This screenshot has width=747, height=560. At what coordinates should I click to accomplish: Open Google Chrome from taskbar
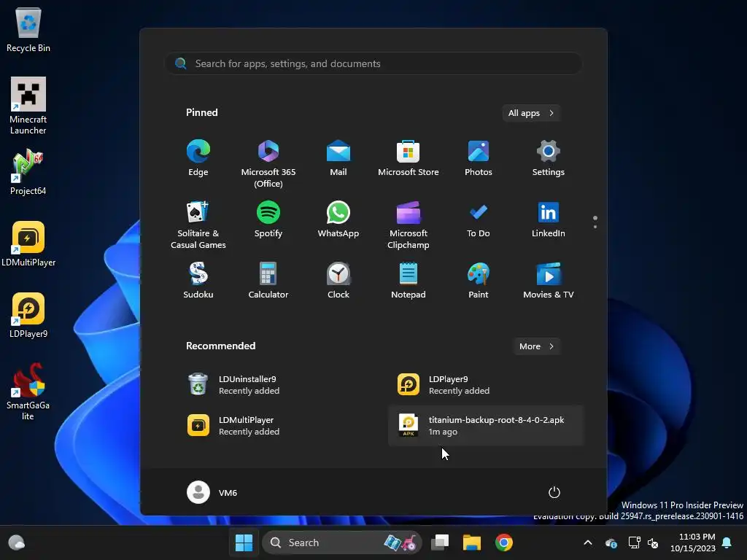click(503, 542)
